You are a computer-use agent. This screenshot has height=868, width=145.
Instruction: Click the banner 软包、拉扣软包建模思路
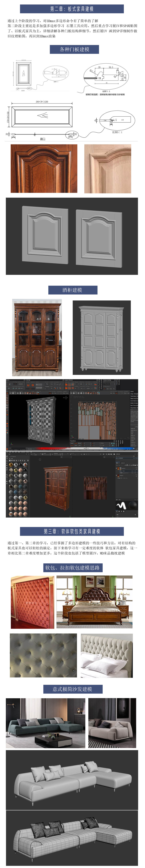click(73, 568)
